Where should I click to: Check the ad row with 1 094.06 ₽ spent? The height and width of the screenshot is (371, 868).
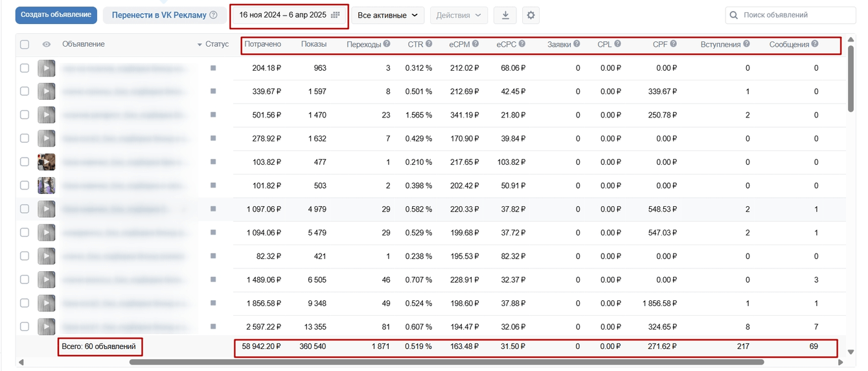tap(25, 232)
